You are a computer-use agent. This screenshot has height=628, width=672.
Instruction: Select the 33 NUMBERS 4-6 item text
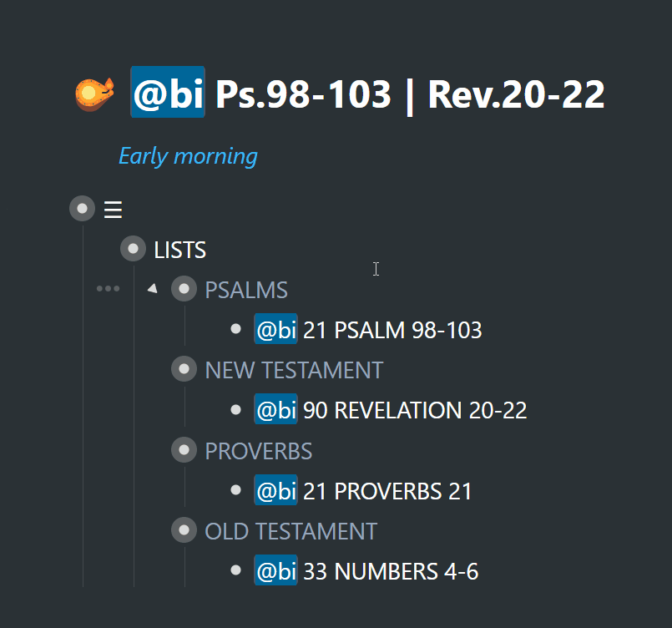tap(391, 571)
